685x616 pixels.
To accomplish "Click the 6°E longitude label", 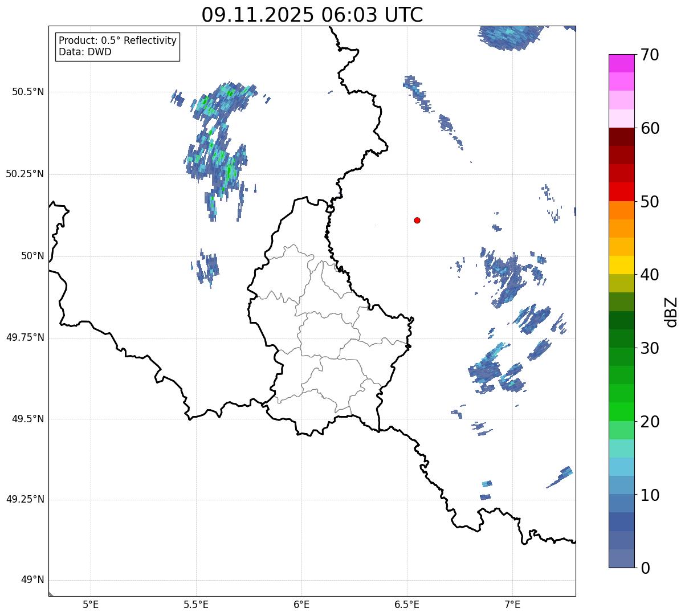I will pos(301,604).
